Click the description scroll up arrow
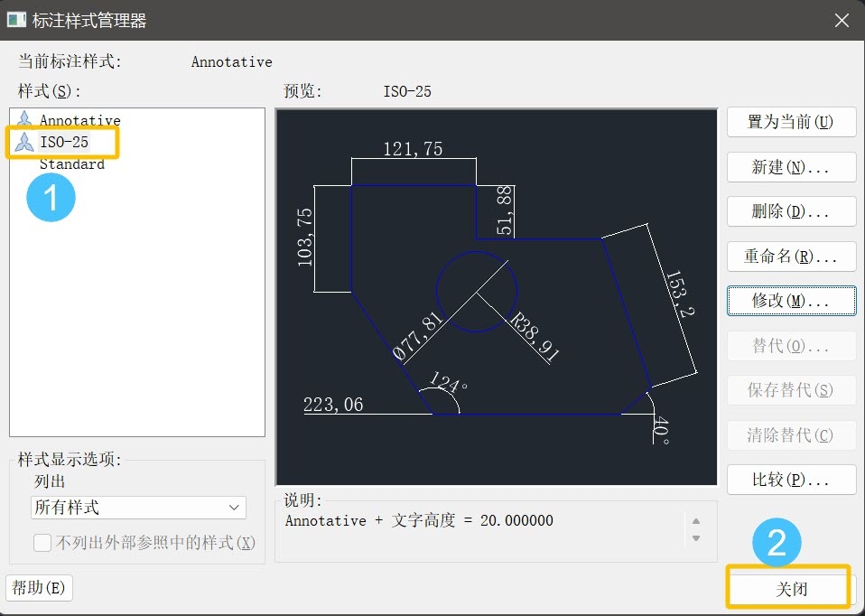Viewport: 865px width, 616px height. point(696,521)
